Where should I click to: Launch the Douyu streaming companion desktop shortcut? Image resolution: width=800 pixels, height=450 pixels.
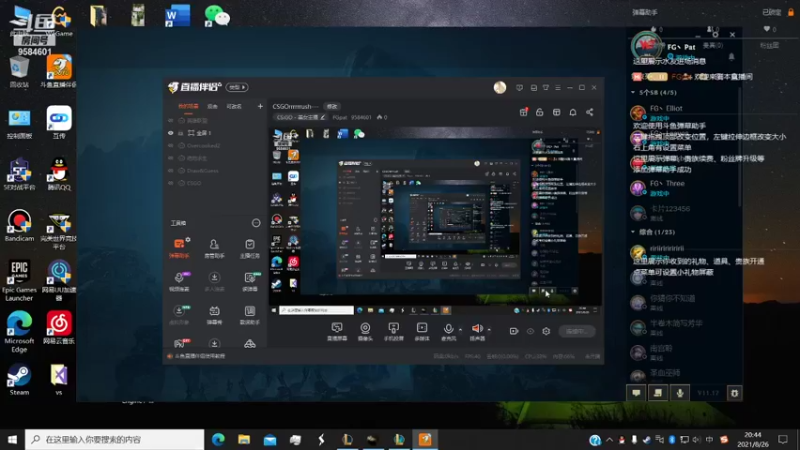[x=59, y=72]
